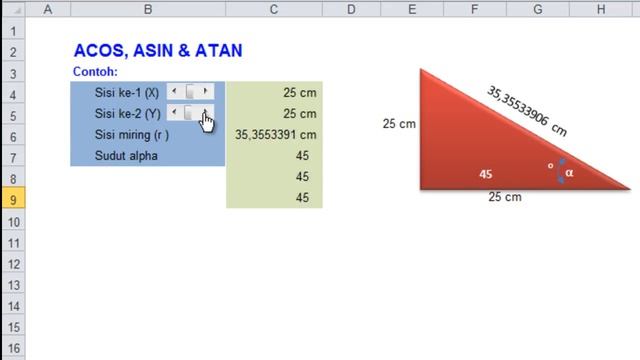The height and width of the screenshot is (360, 640).
Task: Select column E header
Action: [x=412, y=9]
